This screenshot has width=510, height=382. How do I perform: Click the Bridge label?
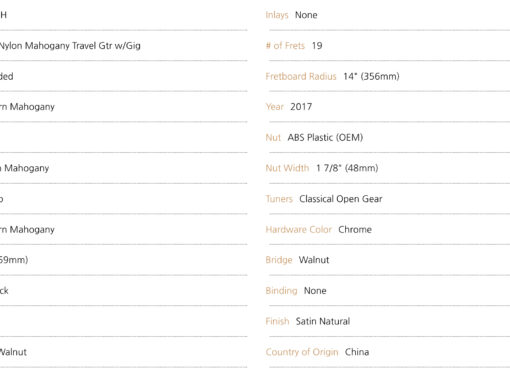(279, 260)
